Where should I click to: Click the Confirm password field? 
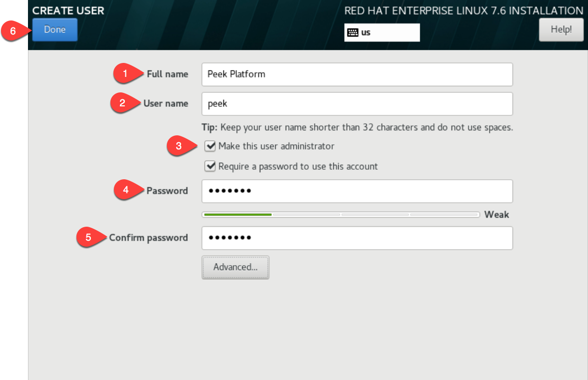coord(357,238)
